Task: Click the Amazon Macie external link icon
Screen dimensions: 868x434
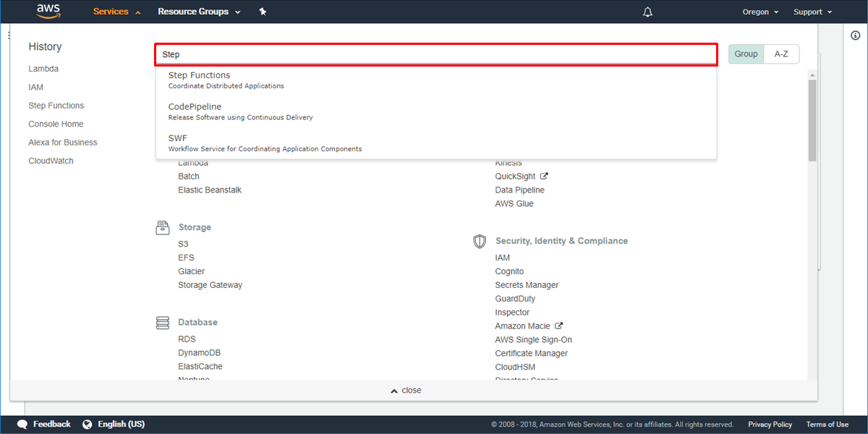Action: (558, 326)
